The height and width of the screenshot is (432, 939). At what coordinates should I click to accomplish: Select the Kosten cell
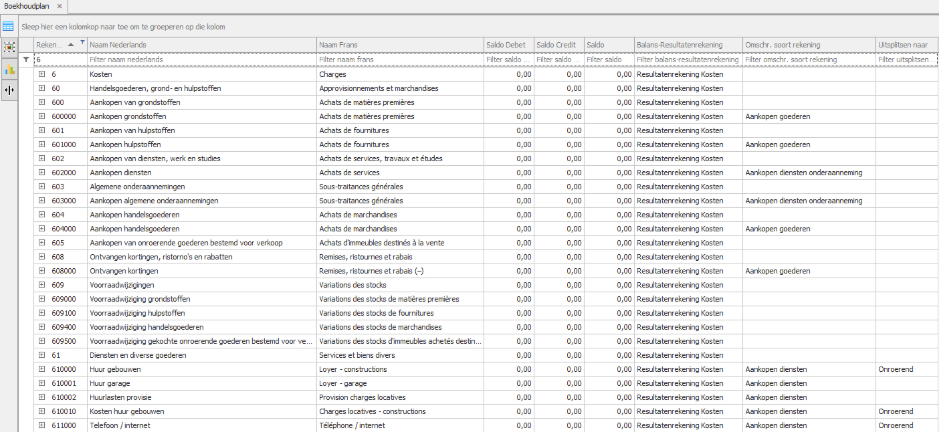pos(202,74)
